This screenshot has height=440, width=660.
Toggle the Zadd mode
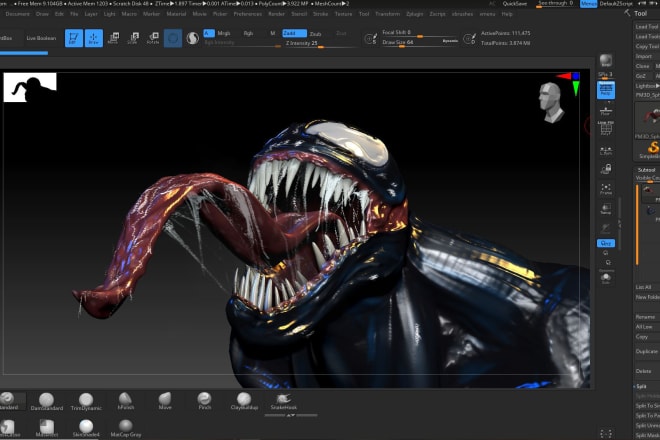coord(294,33)
